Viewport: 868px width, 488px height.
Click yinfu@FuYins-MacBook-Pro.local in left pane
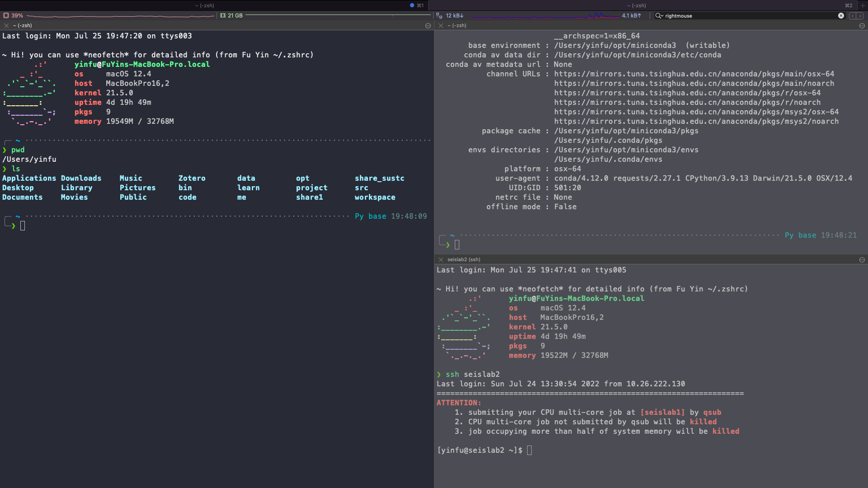[142, 65]
